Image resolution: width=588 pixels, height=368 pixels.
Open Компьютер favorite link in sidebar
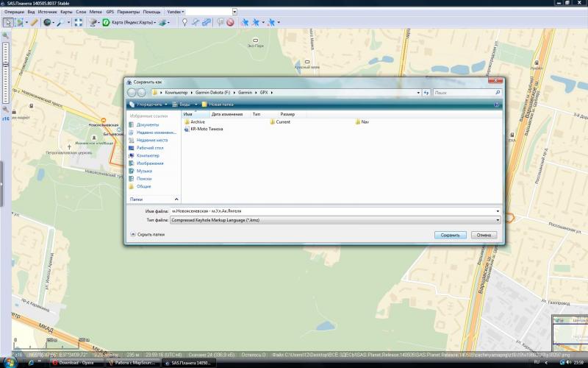(148, 155)
